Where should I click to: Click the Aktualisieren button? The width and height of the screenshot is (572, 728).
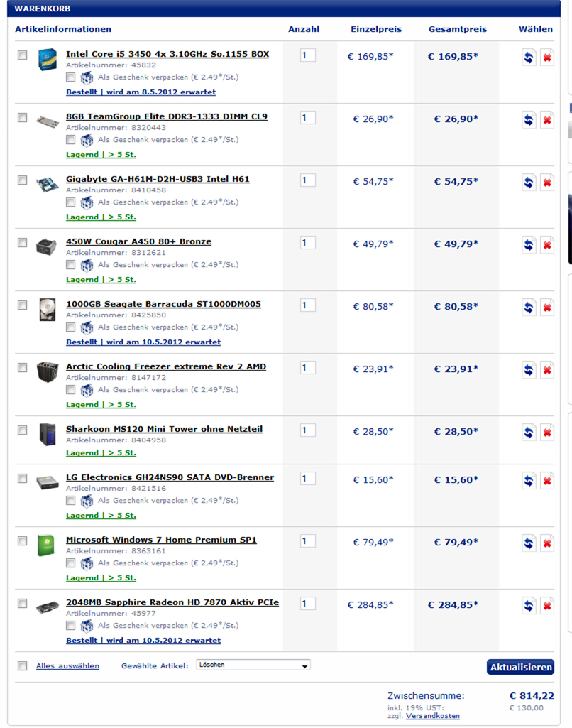click(x=520, y=667)
